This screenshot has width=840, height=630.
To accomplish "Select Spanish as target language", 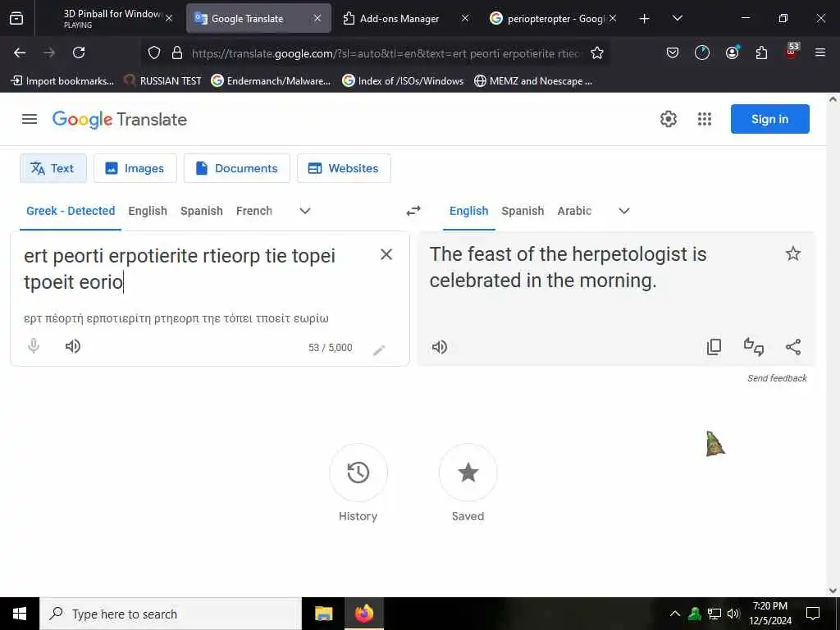I will [x=523, y=211].
